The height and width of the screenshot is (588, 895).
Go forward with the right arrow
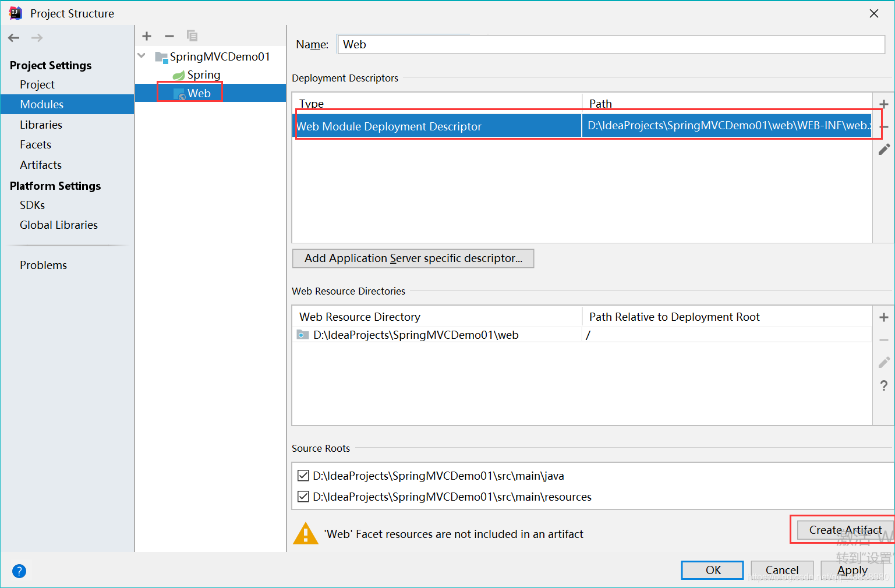[37, 38]
